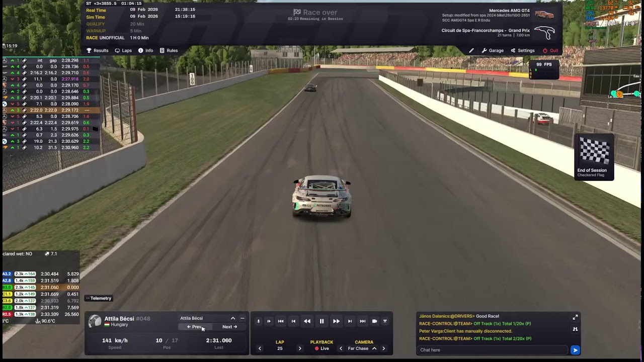This screenshot has height=362, width=644.
Task: Click the icon below chat expand button
Action: (575, 329)
